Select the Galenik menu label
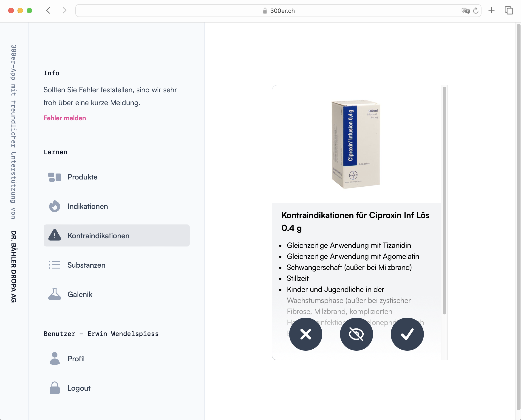The height and width of the screenshot is (420, 521). pyautogui.click(x=80, y=294)
